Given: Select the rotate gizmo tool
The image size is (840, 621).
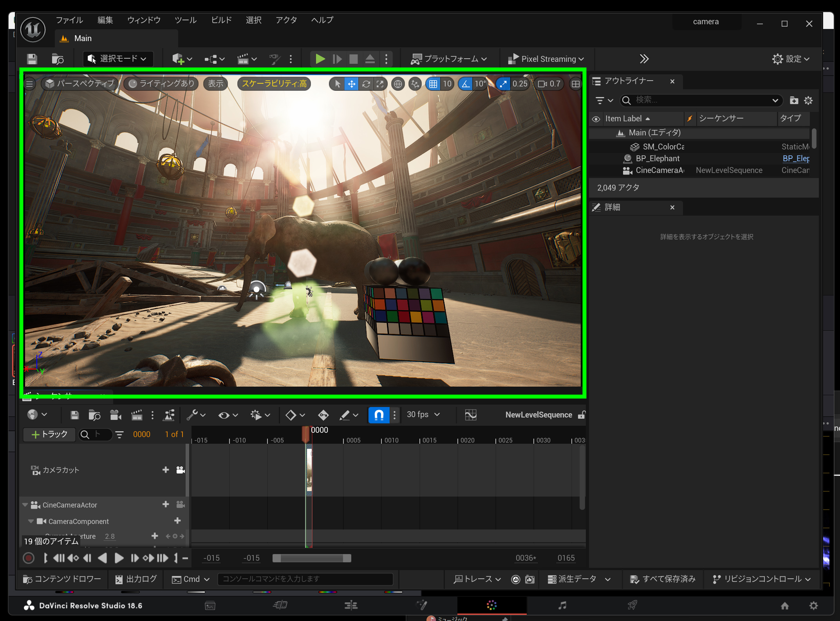Looking at the screenshot, I should click(x=366, y=84).
